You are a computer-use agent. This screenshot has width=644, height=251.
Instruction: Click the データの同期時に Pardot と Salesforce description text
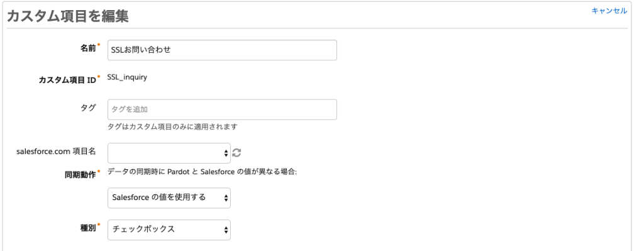[x=202, y=172]
